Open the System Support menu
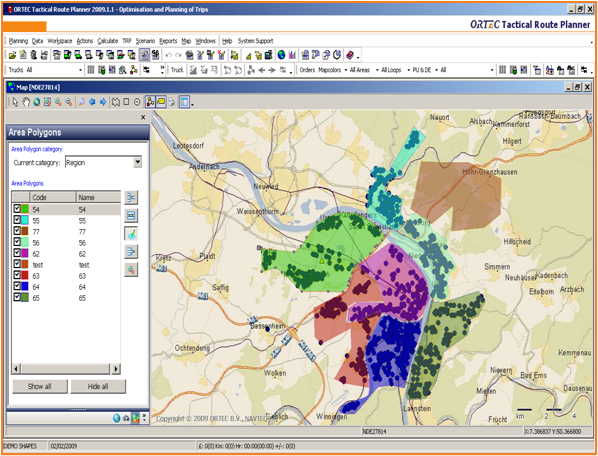Viewport: 598px width, 456px height. click(256, 41)
